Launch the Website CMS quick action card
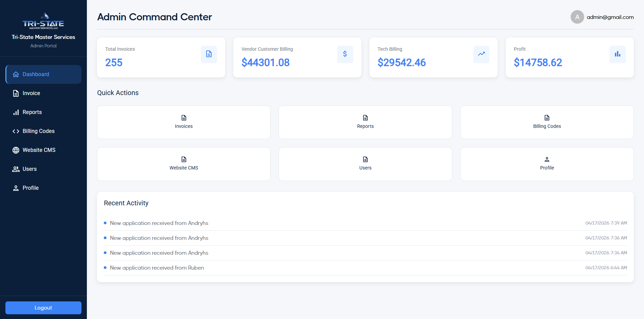Viewport: 644px width, 319px height. point(184,164)
